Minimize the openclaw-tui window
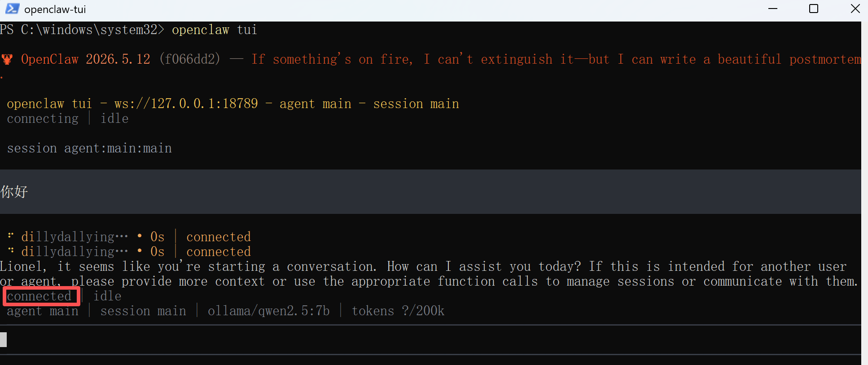Image resolution: width=868 pixels, height=365 pixels. click(773, 9)
